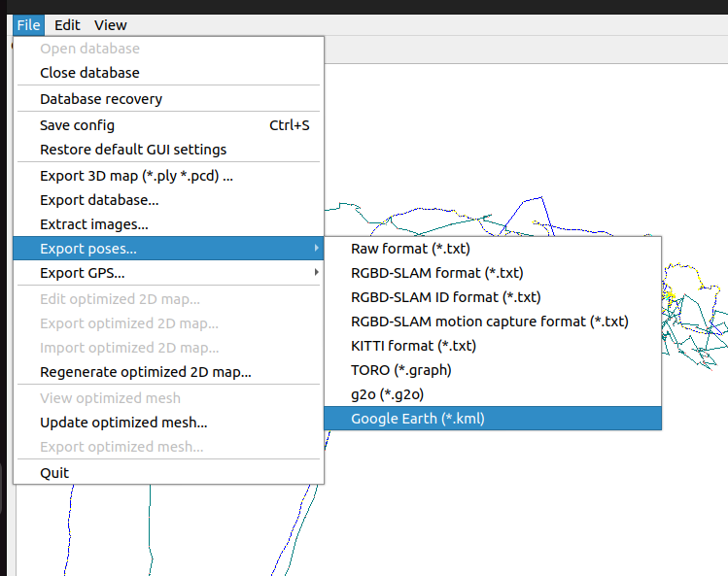
Task: Choose Google Earth (*.kml) export
Action: pos(417,419)
